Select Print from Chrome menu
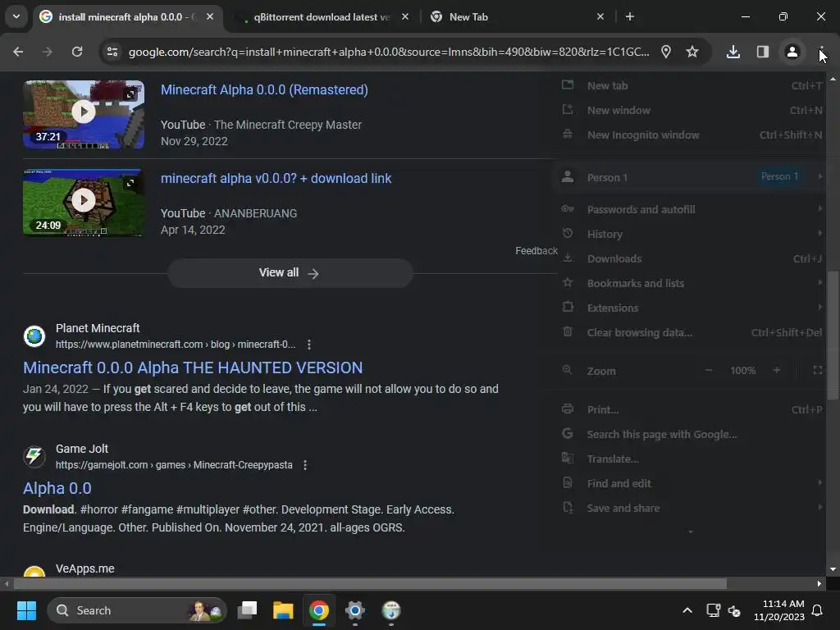 coord(691,410)
